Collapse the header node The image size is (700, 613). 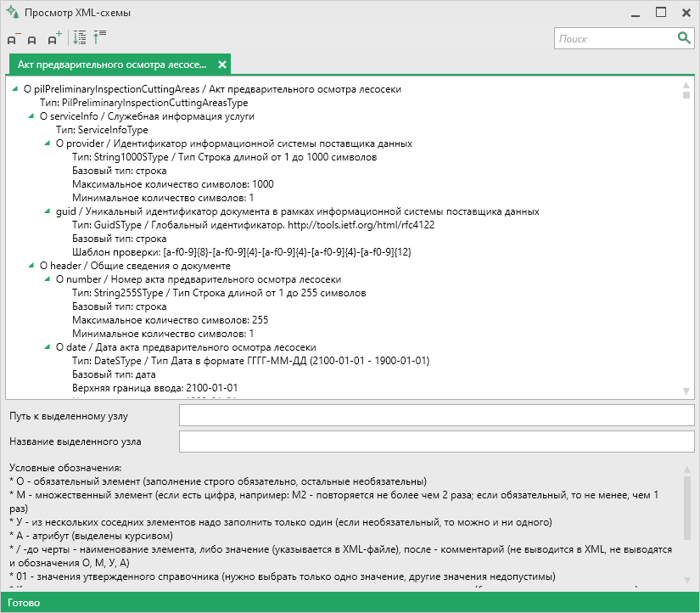tap(31, 266)
